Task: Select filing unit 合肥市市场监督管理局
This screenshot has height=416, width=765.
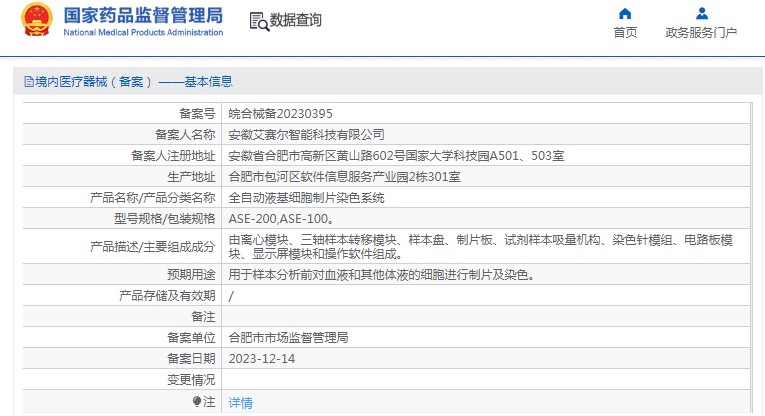Action: (288, 337)
